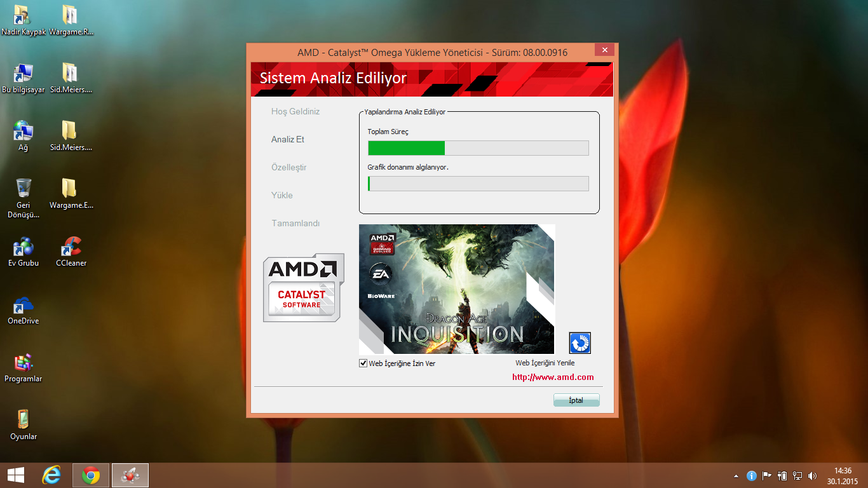
Task: Click the Grafik donanımı progress bar
Action: [x=478, y=184]
